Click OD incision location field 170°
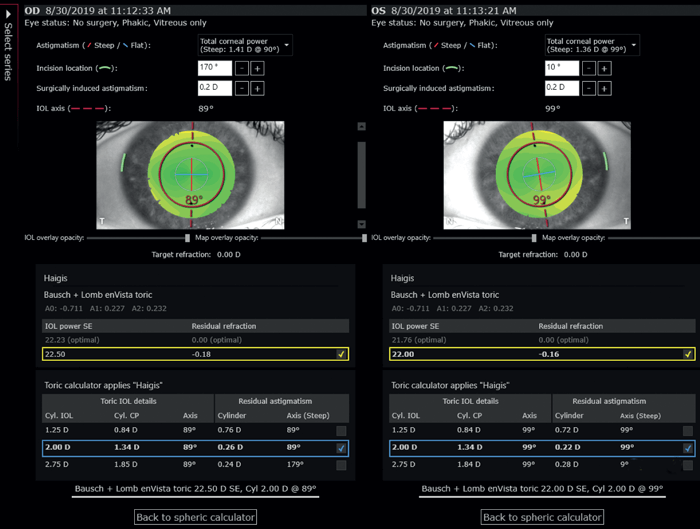 [x=215, y=68]
